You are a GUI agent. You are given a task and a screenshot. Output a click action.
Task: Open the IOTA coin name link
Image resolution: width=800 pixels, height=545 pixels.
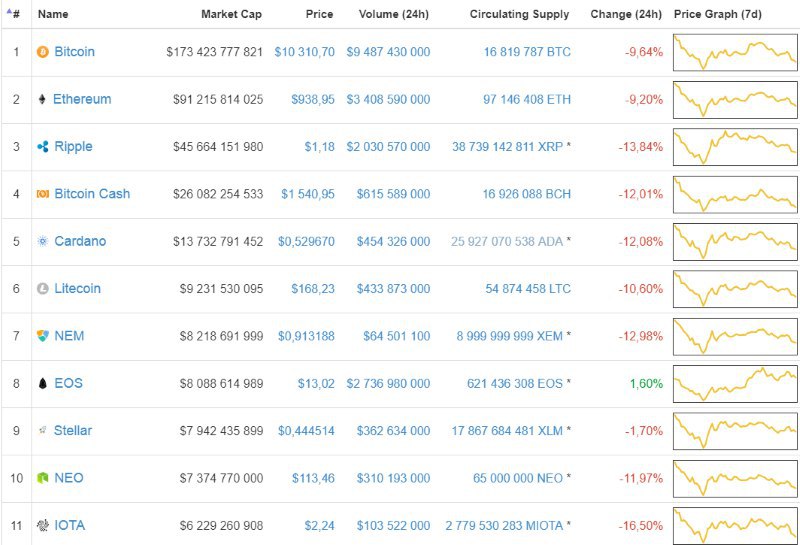point(70,525)
